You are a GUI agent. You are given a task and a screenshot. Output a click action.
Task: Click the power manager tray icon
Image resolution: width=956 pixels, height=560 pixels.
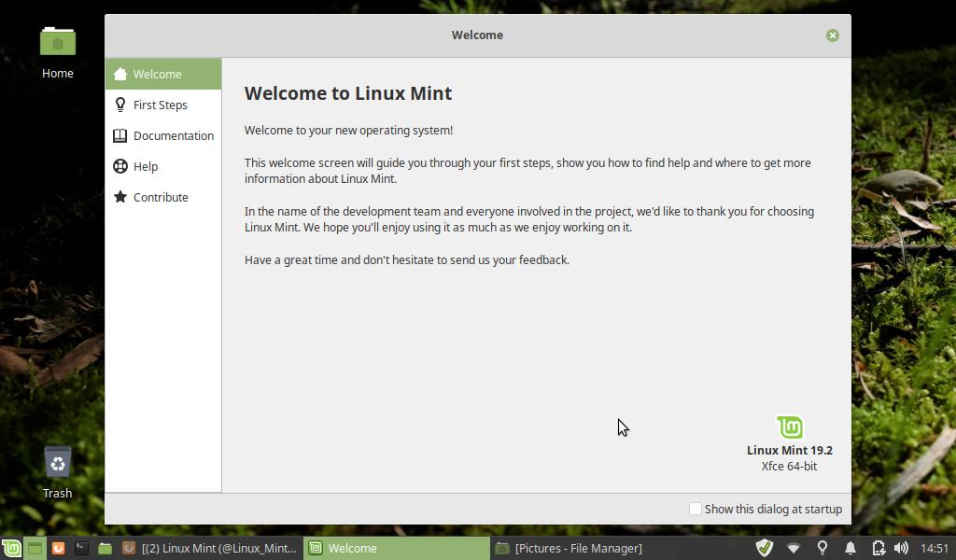coord(878,548)
